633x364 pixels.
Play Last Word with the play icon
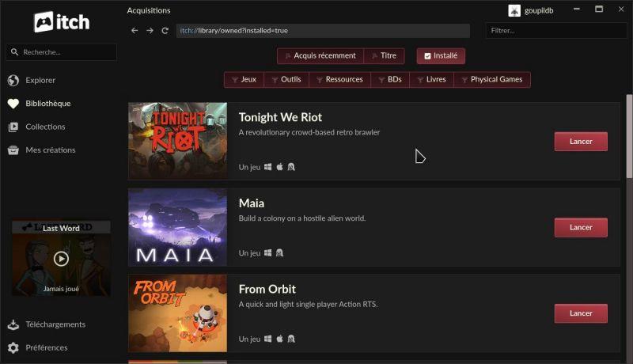pos(61,259)
